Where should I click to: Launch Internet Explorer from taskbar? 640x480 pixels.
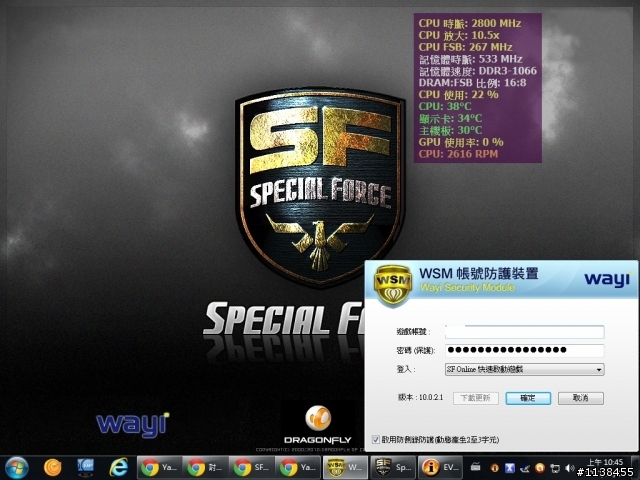point(118,468)
